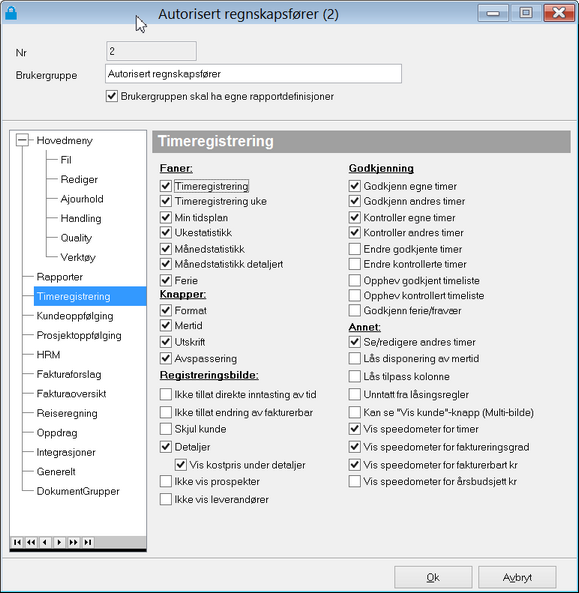Toggle Ukestatistikk checkbox
The image size is (579, 593).
pyautogui.click(x=166, y=233)
